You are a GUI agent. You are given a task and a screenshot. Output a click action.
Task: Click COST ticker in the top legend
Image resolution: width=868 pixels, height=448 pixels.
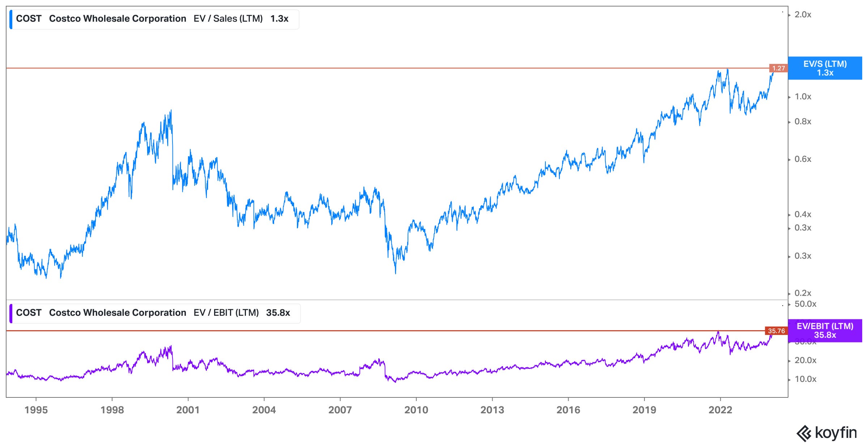(29, 19)
